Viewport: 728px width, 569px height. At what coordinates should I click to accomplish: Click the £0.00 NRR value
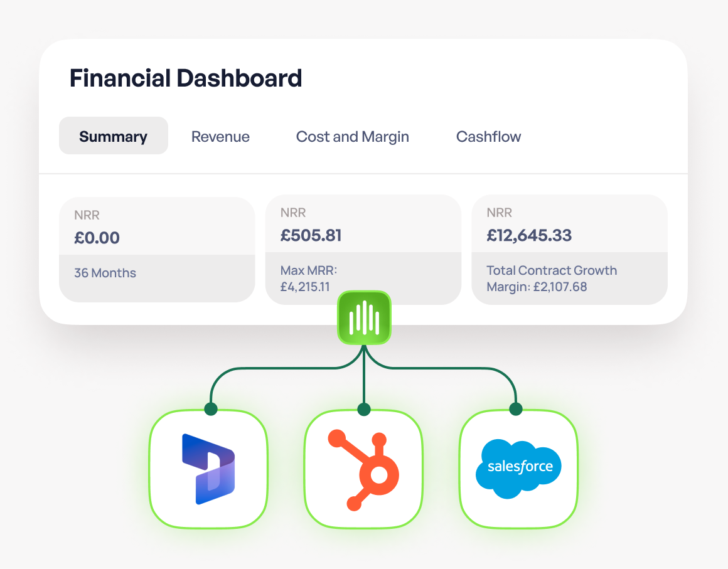[97, 238]
